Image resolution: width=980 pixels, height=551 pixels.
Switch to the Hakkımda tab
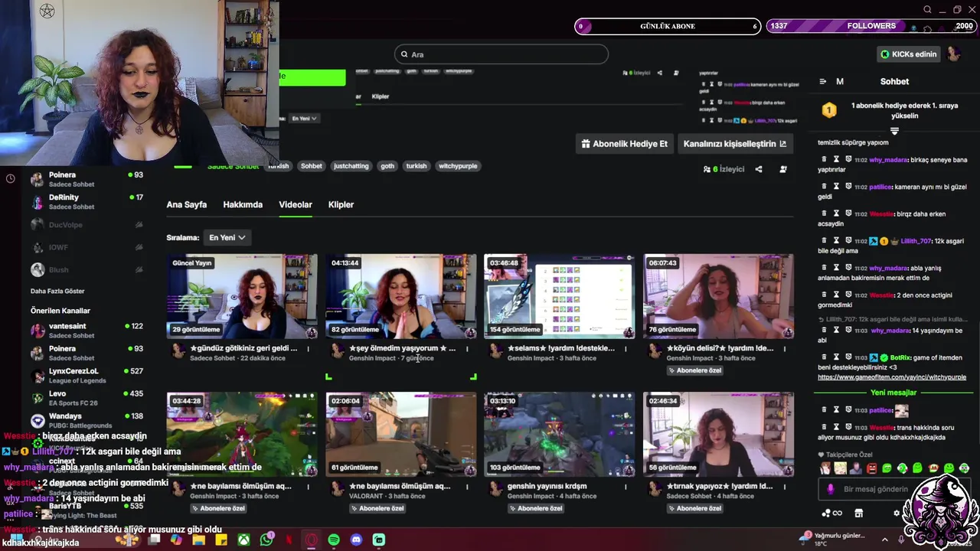click(x=243, y=204)
